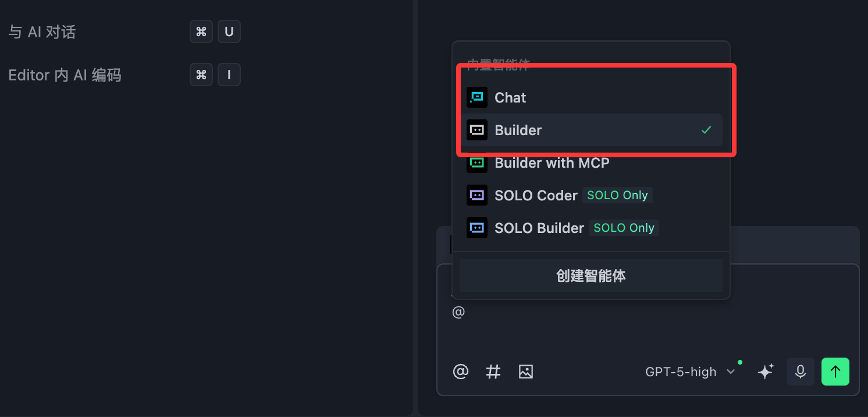Choose the Chat agent option

click(510, 97)
